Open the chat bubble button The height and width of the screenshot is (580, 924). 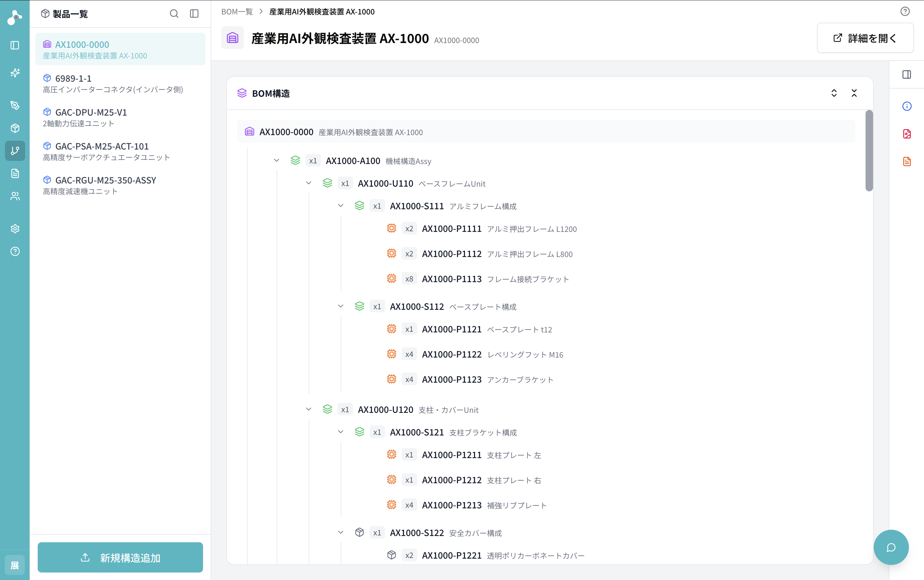pos(891,547)
